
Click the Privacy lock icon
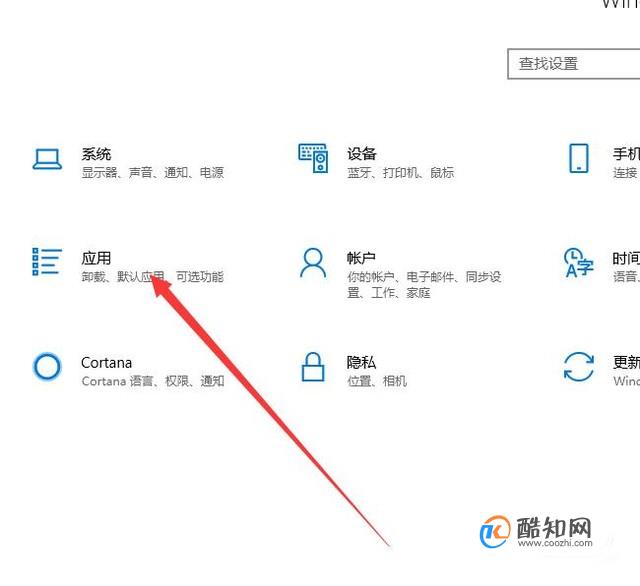[313, 366]
